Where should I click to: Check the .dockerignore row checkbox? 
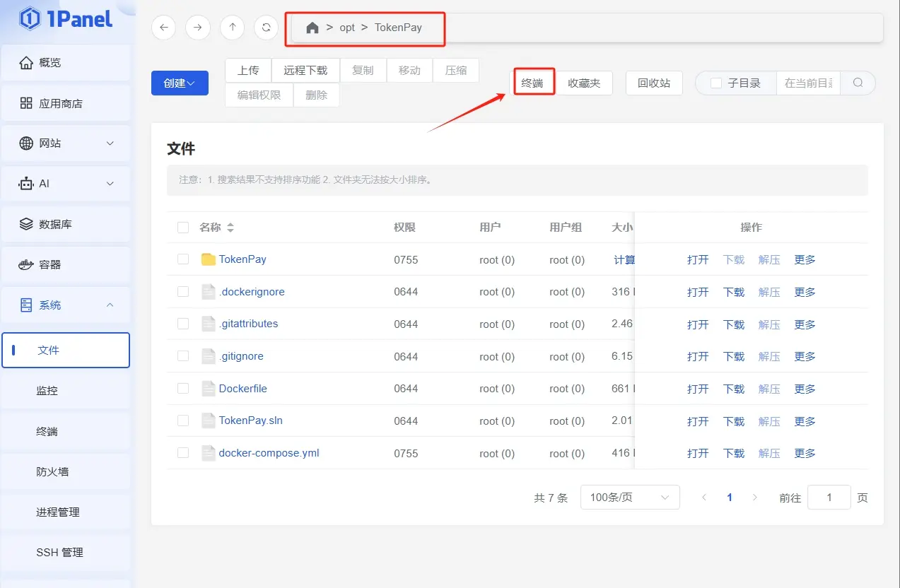point(183,291)
